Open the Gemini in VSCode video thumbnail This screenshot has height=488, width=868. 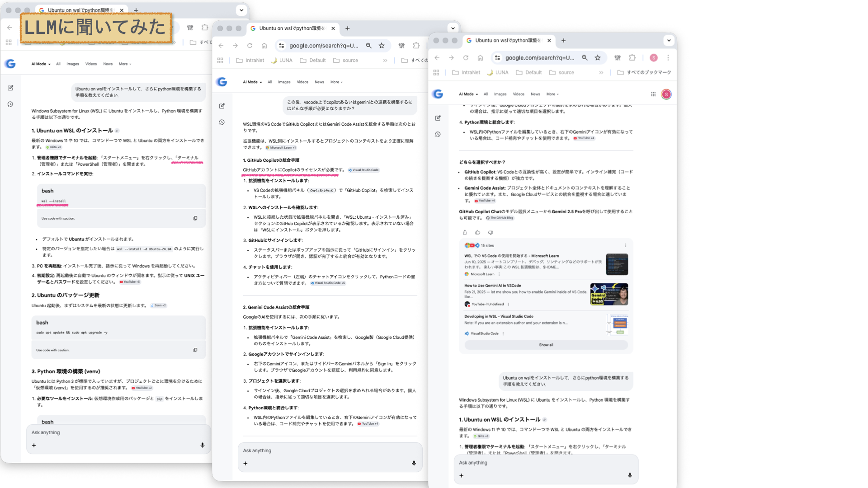[x=609, y=295]
